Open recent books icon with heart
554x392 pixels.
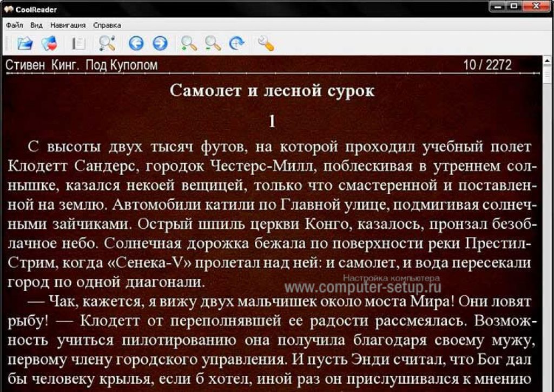point(49,44)
